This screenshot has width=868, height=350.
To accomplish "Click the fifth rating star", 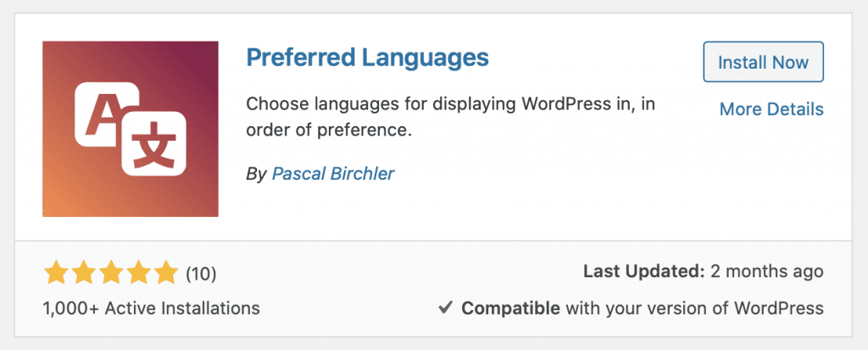I will click(x=164, y=273).
